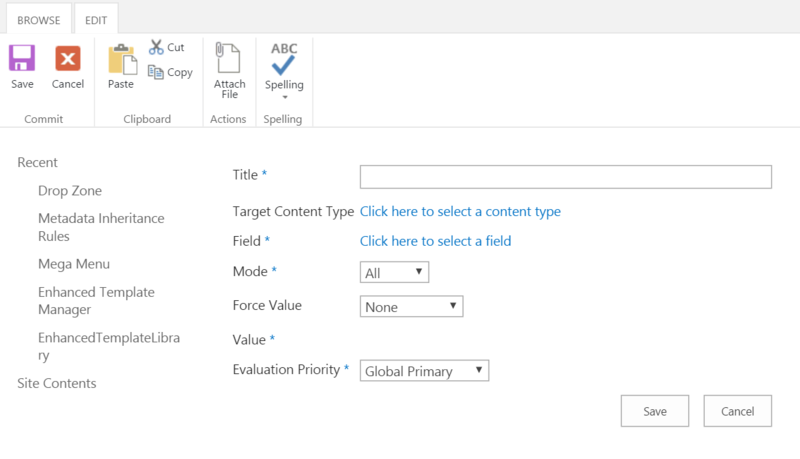Expand the Evaluation Priority dropdown
The width and height of the screenshot is (800, 459).
[424, 371]
